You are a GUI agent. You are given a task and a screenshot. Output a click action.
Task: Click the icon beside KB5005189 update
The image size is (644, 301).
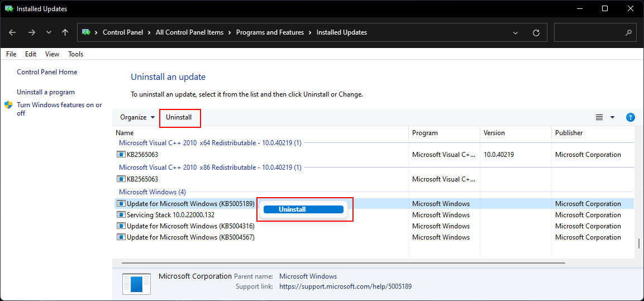click(x=121, y=204)
